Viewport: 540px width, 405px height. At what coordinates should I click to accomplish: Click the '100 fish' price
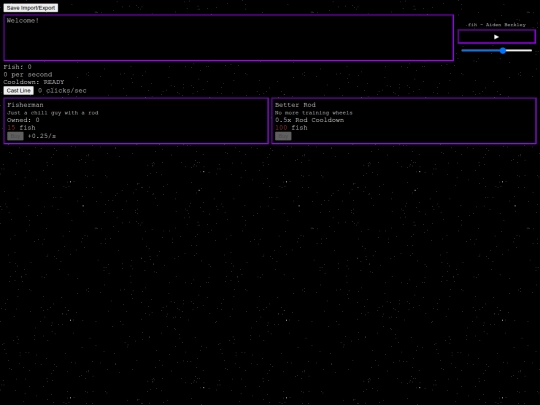[291, 128]
